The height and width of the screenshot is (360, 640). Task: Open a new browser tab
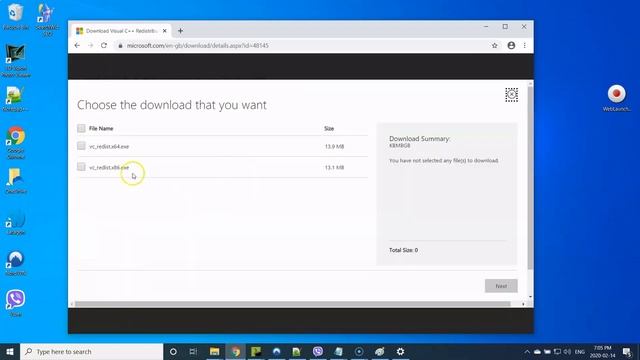pyautogui.click(x=180, y=31)
